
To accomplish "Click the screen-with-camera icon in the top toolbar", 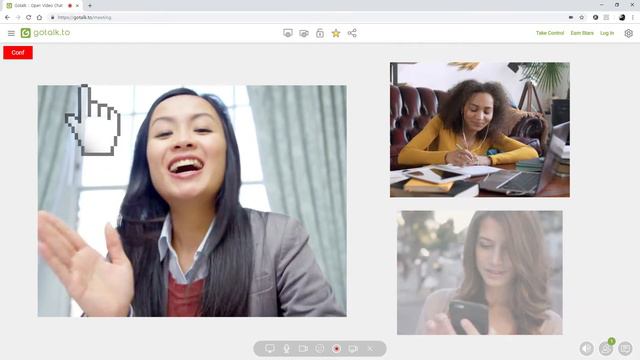I will (x=304, y=33).
